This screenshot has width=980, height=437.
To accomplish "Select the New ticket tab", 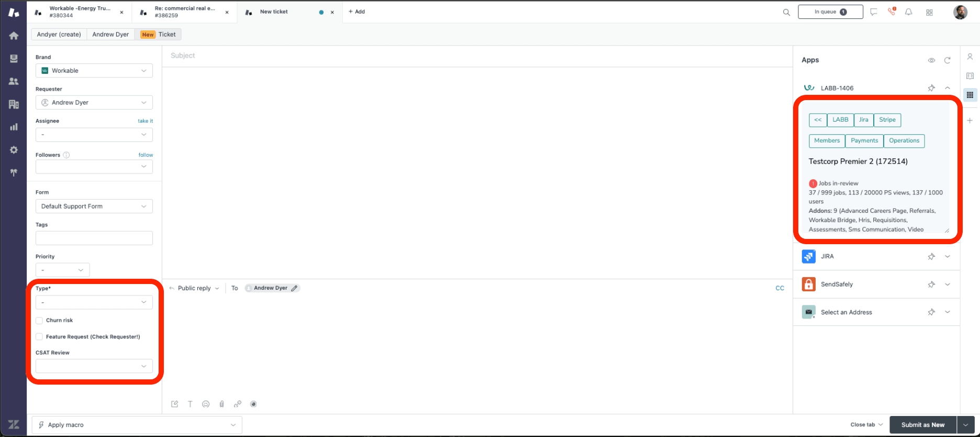I will point(289,12).
